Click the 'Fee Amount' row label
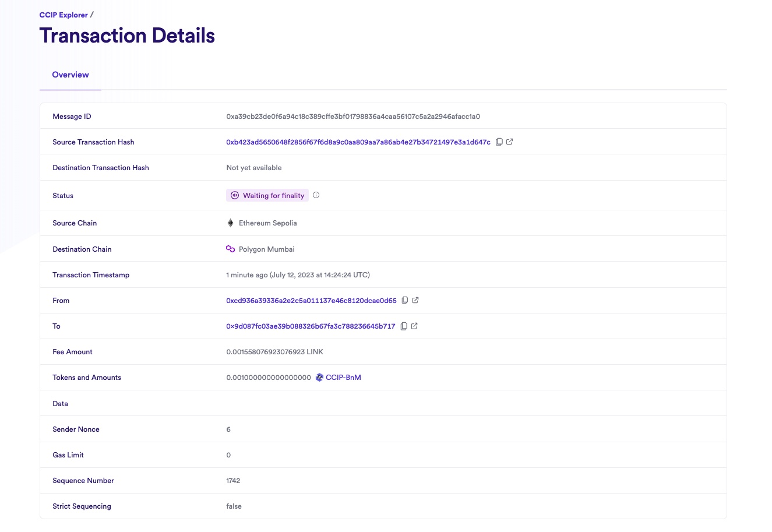 pyautogui.click(x=72, y=351)
